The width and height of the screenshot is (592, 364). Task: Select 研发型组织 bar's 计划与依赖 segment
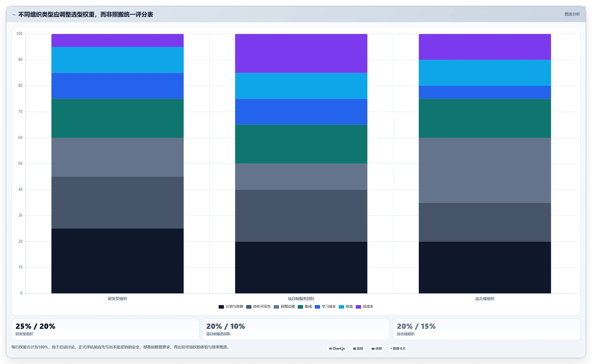tap(118, 261)
